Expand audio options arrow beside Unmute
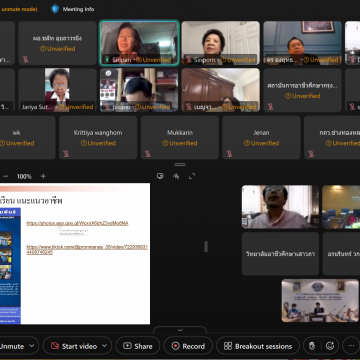The width and height of the screenshot is (360, 360). point(32,346)
